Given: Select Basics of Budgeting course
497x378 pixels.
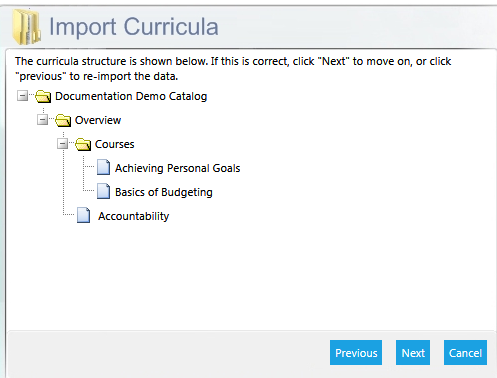Looking at the screenshot, I should tap(164, 192).
